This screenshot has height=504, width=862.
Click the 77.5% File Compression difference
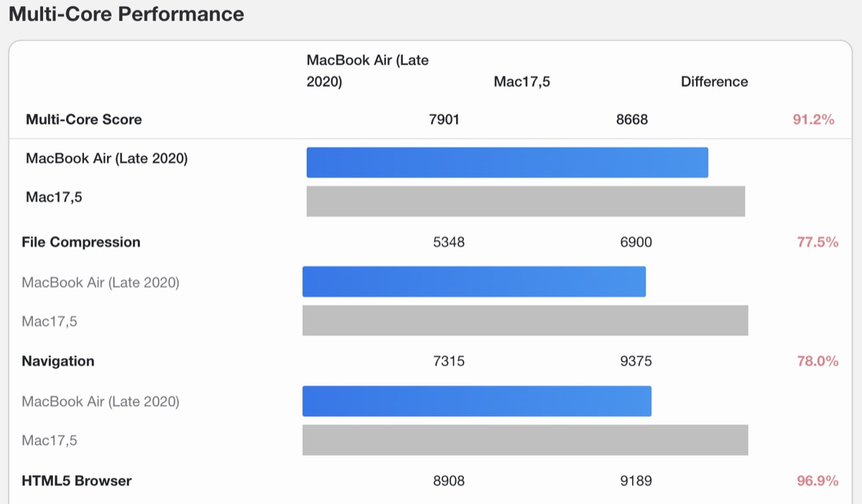[817, 242]
